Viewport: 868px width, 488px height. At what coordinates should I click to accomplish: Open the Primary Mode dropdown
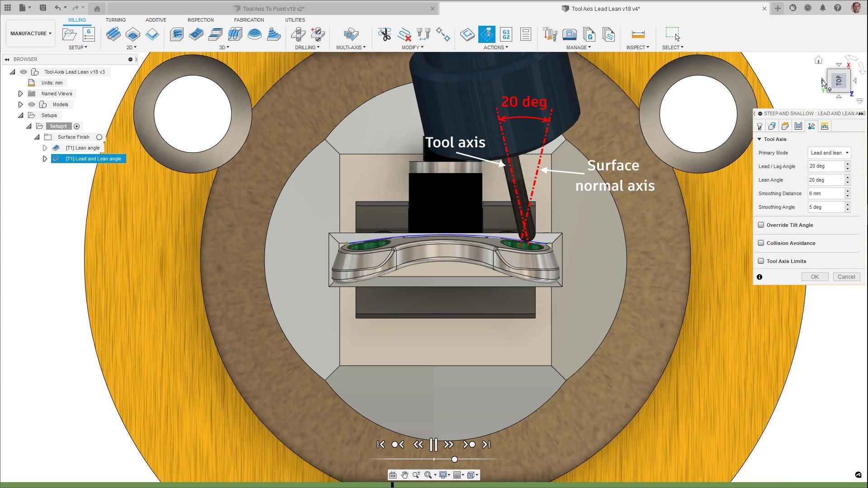point(829,153)
